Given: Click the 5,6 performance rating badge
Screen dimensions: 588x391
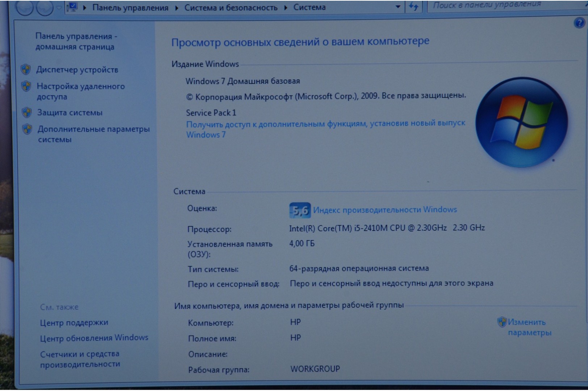Looking at the screenshot, I should (x=300, y=210).
